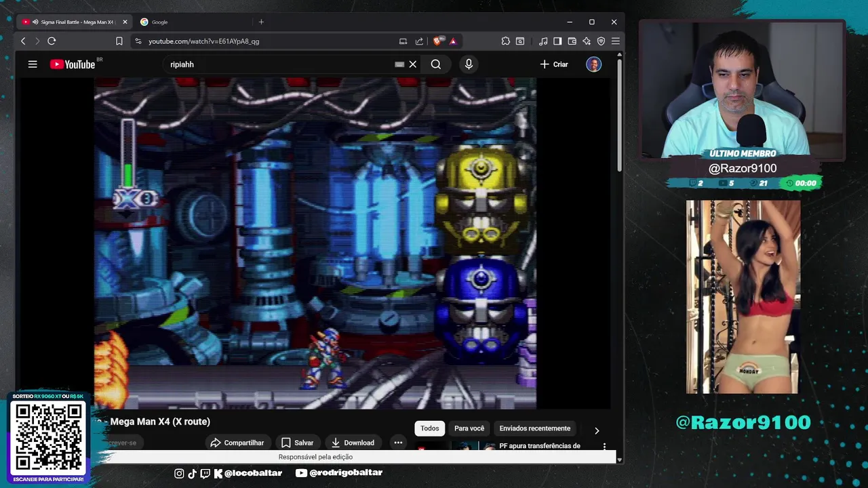Open Brave VPN shield icon
This screenshot has height=488, width=868.
click(601, 41)
